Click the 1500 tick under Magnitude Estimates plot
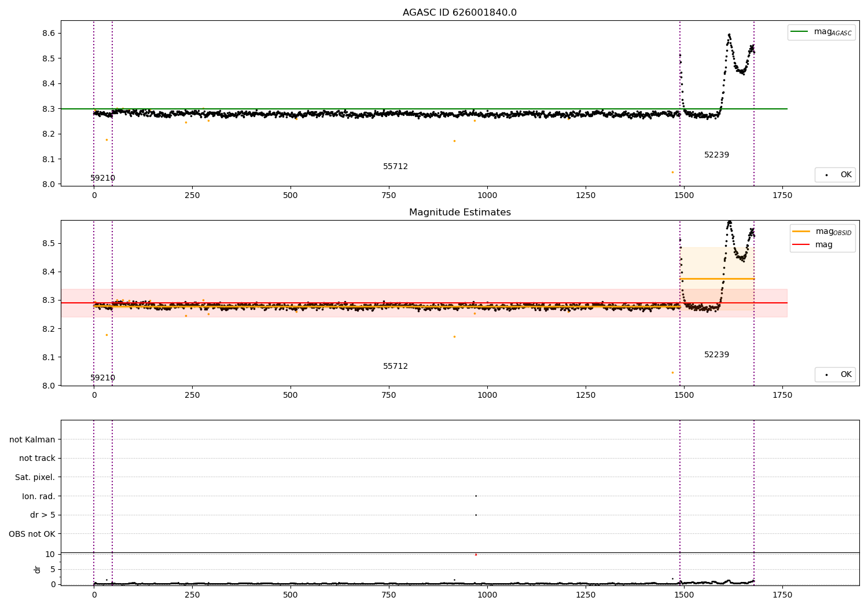Image resolution: width=868 pixels, height=608 pixels. [684, 395]
